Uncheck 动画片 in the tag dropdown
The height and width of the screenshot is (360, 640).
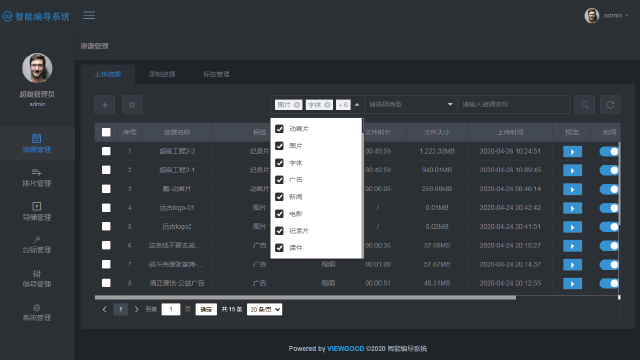click(x=279, y=129)
